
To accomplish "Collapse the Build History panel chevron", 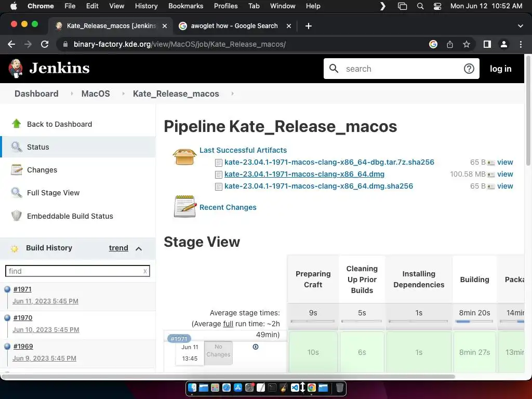I will [x=138, y=249].
